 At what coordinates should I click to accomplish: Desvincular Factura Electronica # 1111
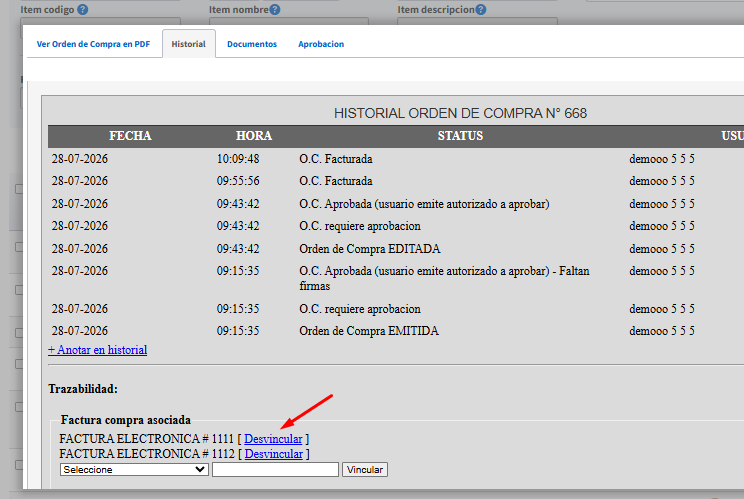(x=273, y=439)
